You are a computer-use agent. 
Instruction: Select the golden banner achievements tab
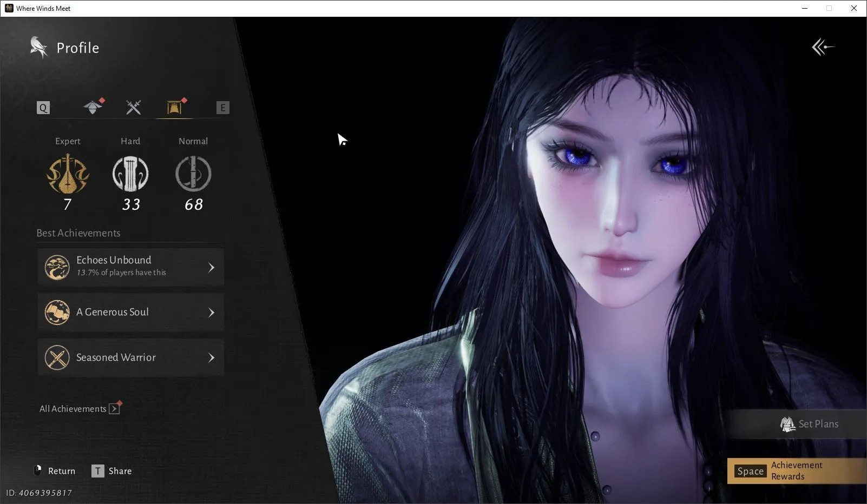coord(175,107)
